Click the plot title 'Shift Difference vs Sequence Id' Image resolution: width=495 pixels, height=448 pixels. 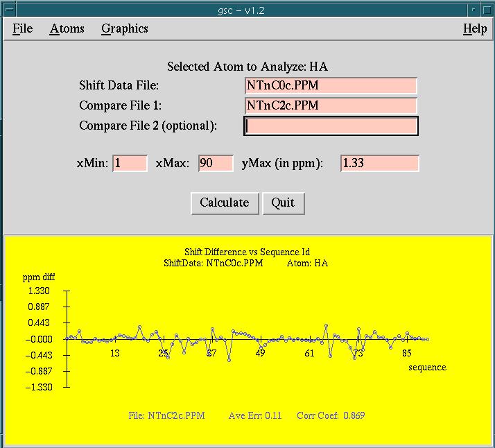[x=247, y=251]
